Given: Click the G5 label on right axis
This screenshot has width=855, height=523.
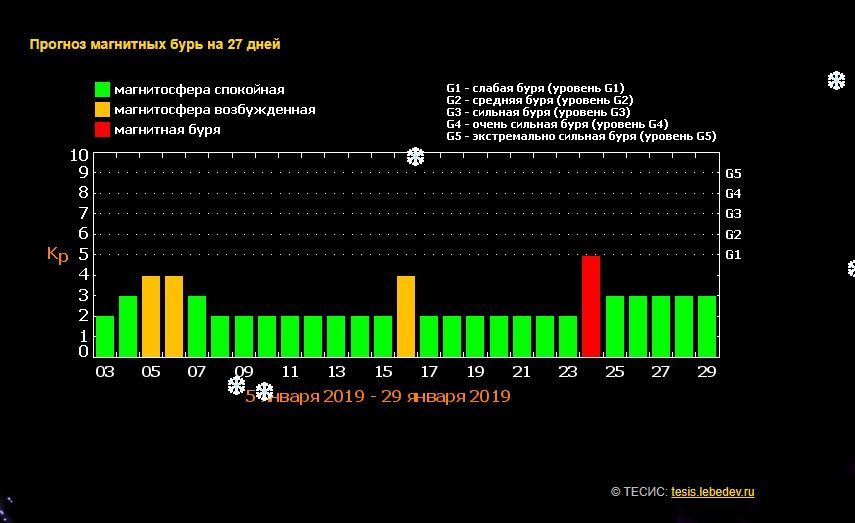Looking at the screenshot, I should tap(733, 173).
